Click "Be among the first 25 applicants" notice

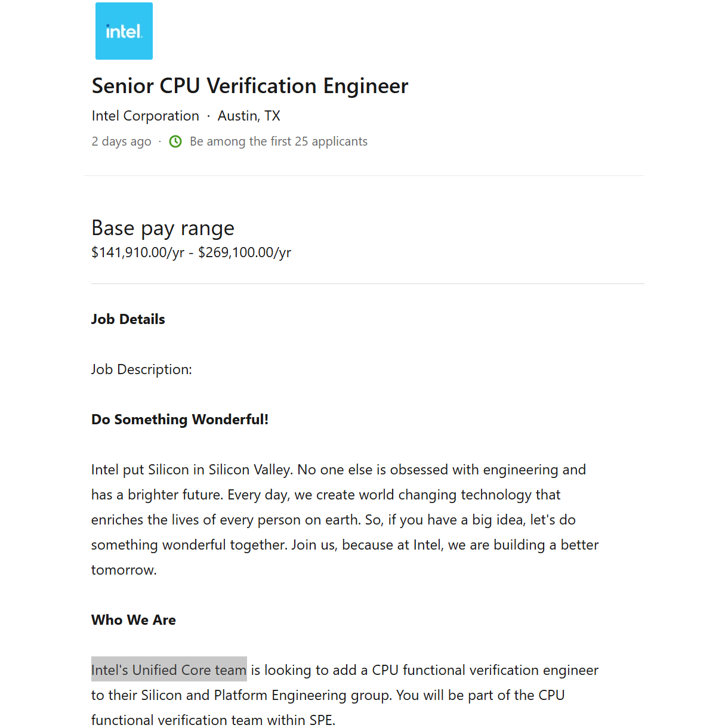tap(278, 141)
